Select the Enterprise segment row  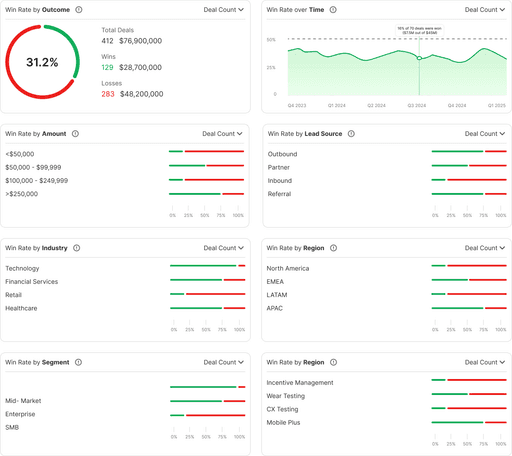pyautogui.click(x=125, y=414)
